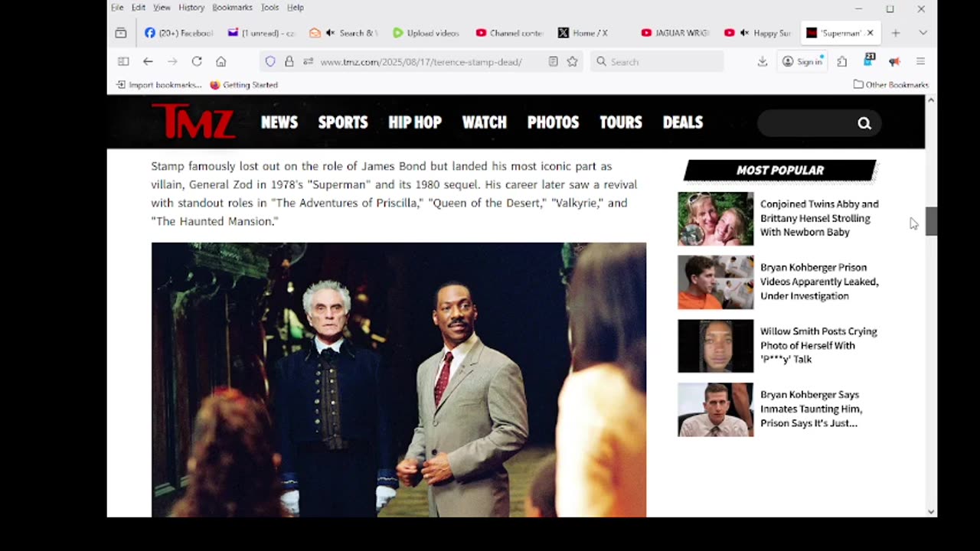
Task: Open the View menu
Action: tap(162, 8)
